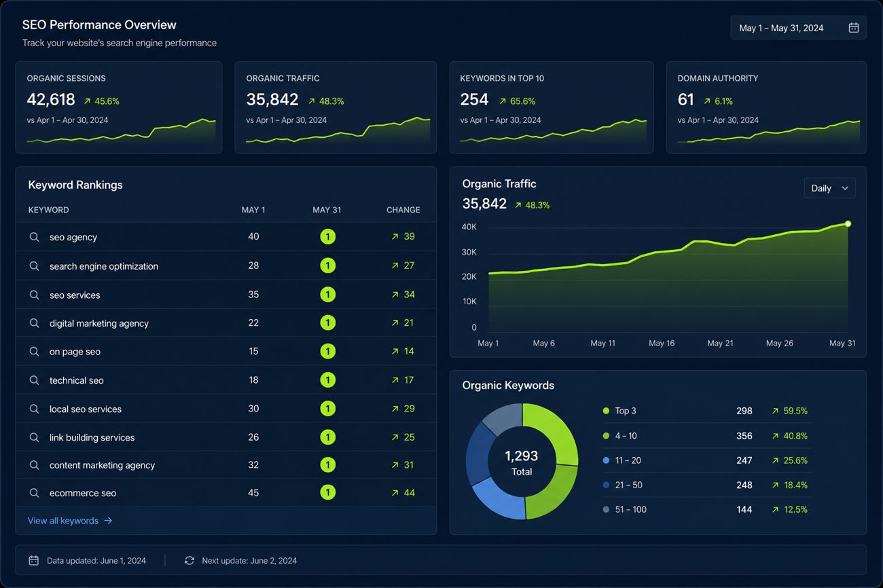This screenshot has width=883, height=588.
Task: Click the search icon beside technical seo
Action: click(34, 380)
